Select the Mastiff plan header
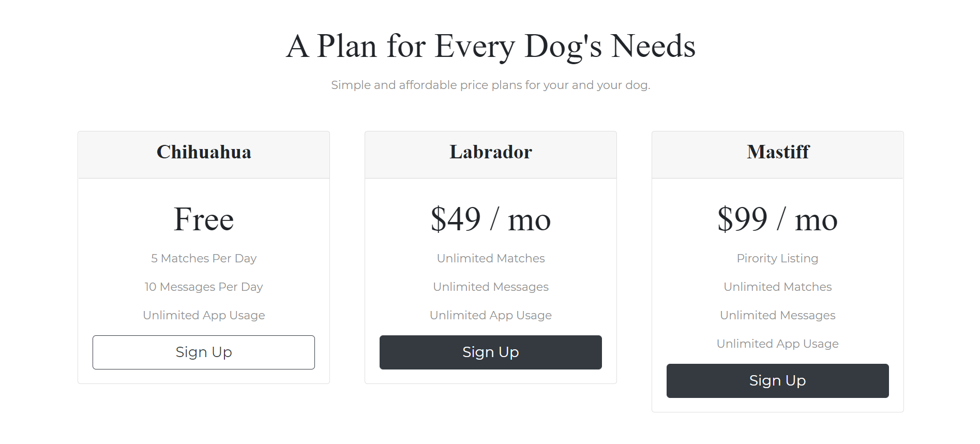The image size is (980, 444). tap(778, 152)
